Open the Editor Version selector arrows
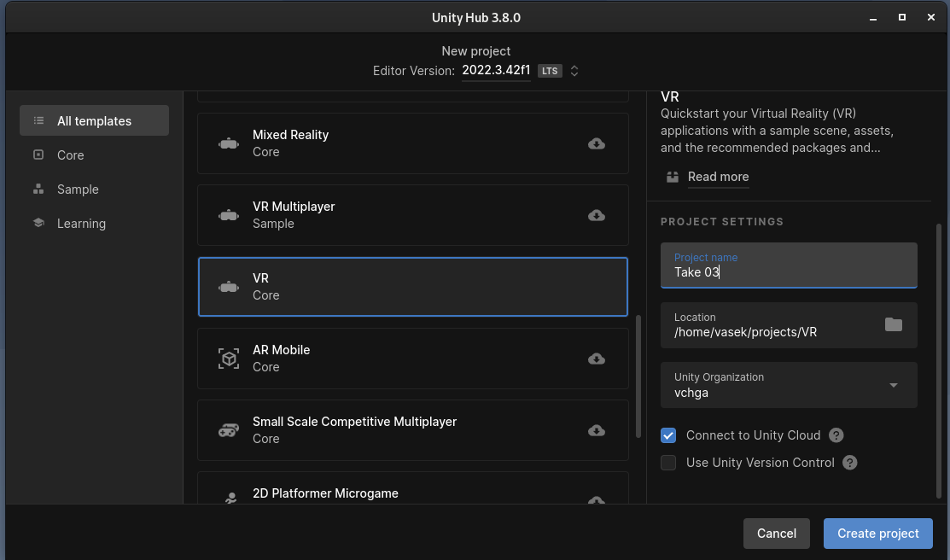The image size is (950, 560). pyautogui.click(x=574, y=71)
